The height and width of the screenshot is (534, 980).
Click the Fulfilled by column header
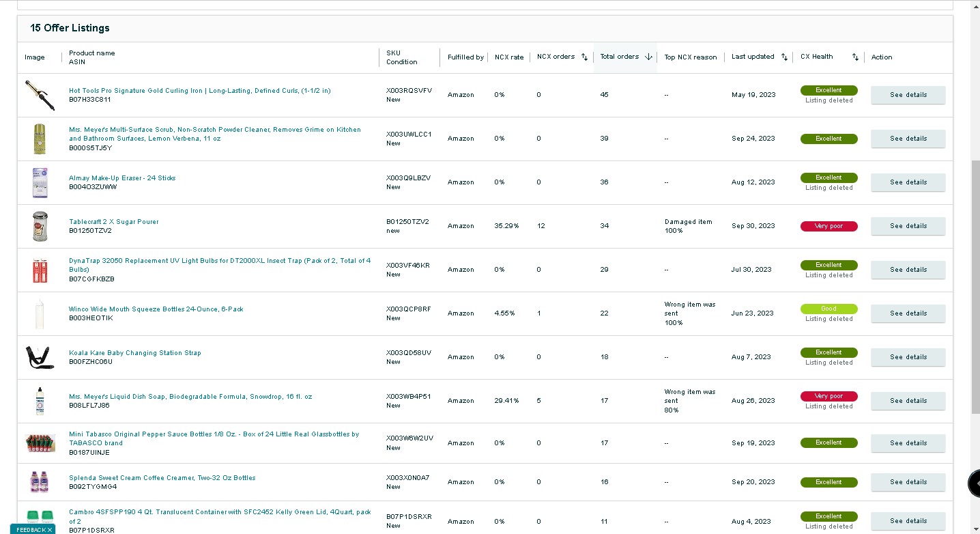click(x=465, y=57)
